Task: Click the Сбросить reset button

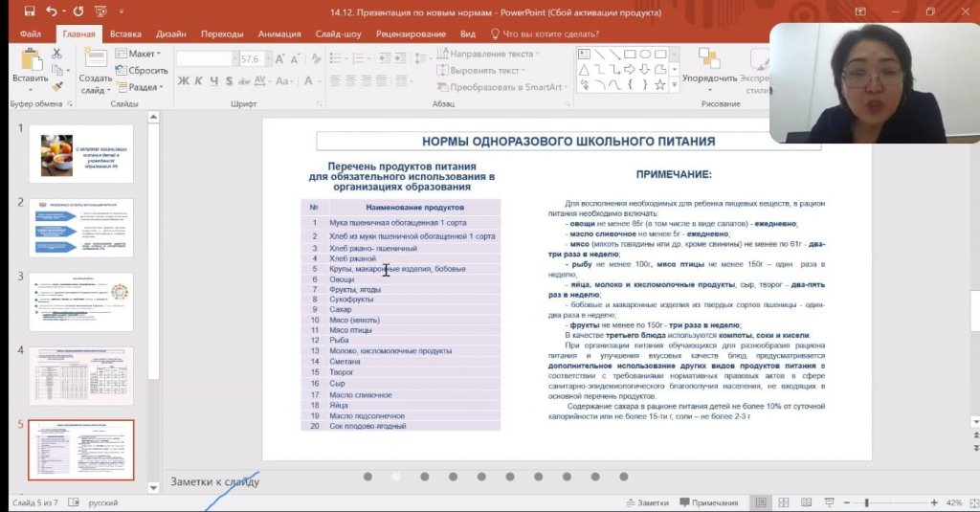Action: [142, 70]
